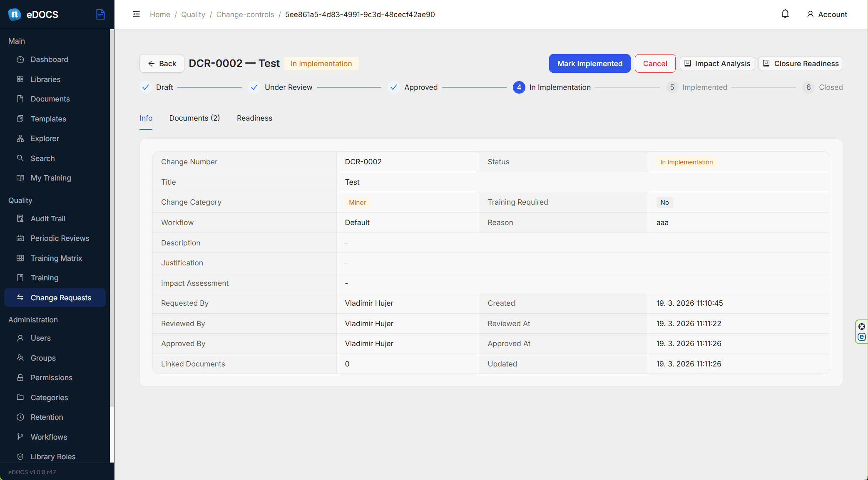Open Library Roles page
Image resolution: width=868 pixels, height=480 pixels.
coord(55,456)
